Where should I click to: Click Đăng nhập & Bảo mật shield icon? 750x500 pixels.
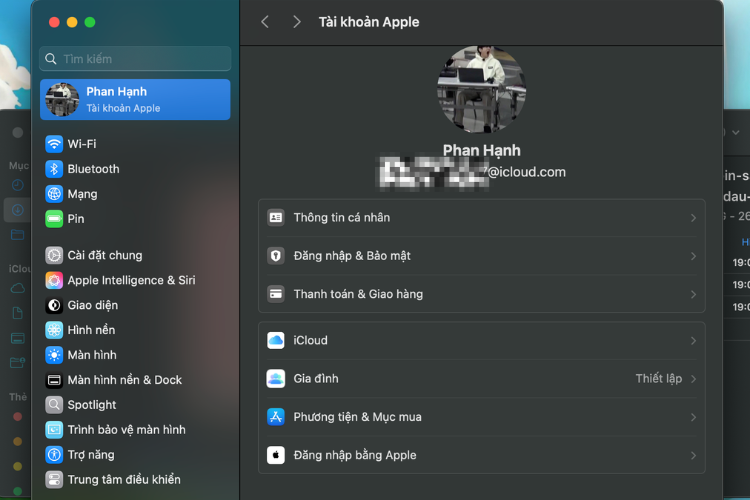coord(276,256)
